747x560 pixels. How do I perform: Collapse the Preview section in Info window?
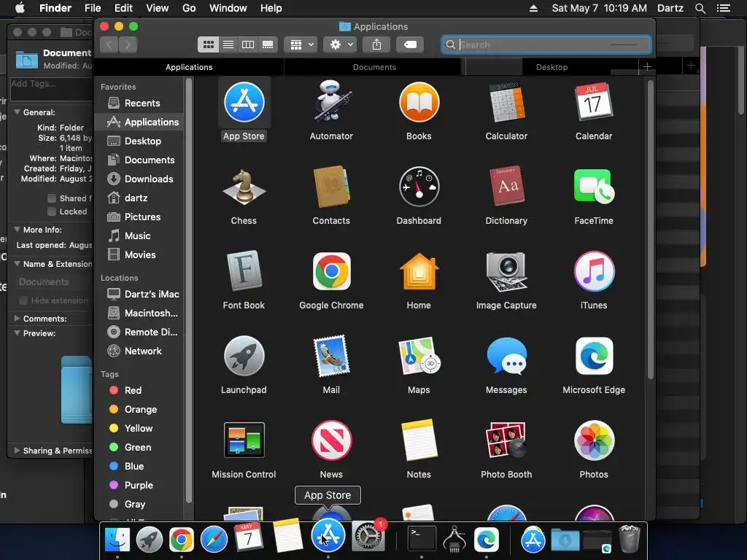18,333
